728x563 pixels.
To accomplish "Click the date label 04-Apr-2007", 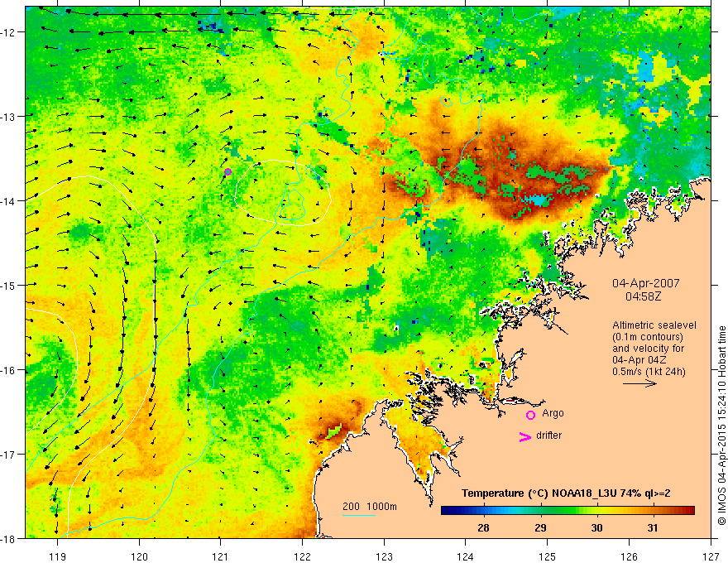I will coord(646,283).
